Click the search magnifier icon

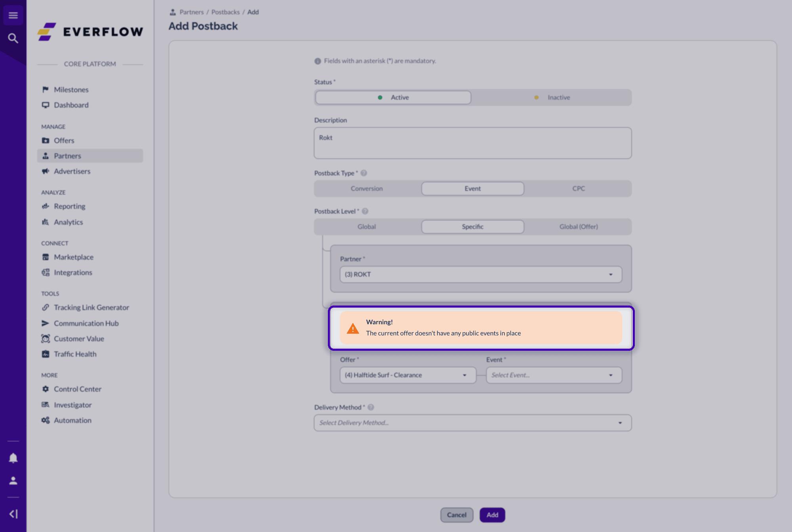13,38
